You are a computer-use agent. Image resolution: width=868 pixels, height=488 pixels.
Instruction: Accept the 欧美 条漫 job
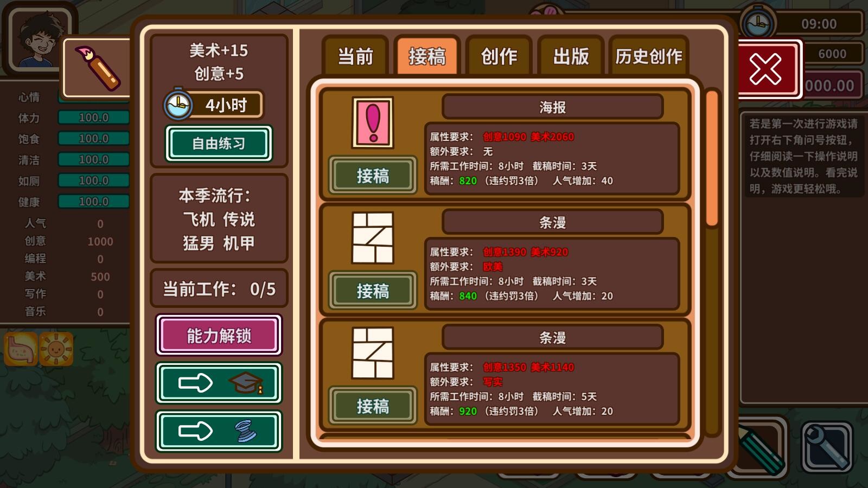click(373, 291)
